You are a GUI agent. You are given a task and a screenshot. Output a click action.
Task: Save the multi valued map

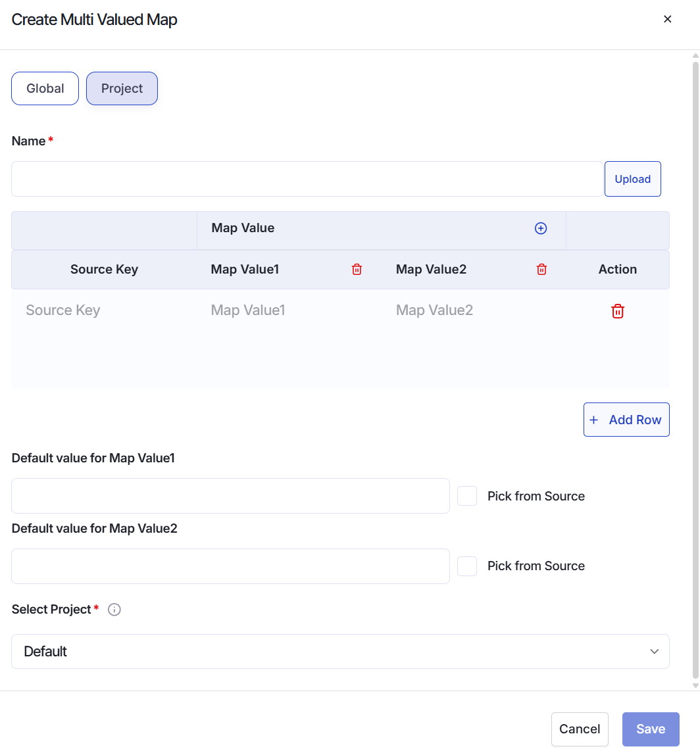point(651,729)
